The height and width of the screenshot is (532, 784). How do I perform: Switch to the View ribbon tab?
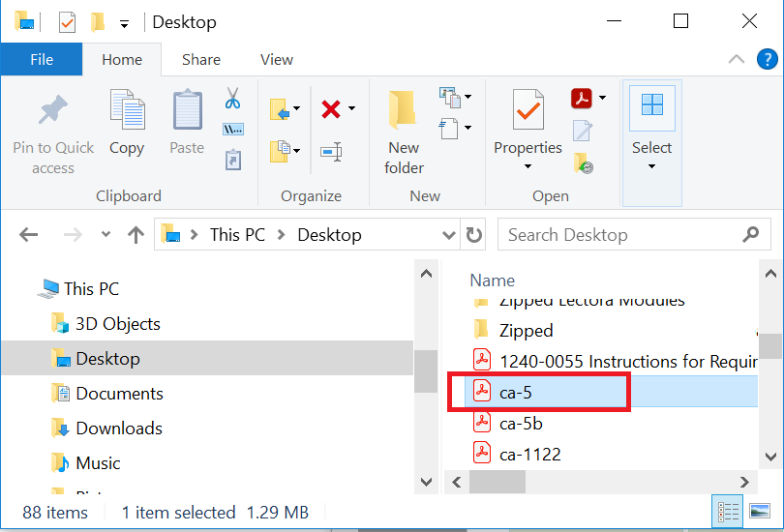point(276,60)
